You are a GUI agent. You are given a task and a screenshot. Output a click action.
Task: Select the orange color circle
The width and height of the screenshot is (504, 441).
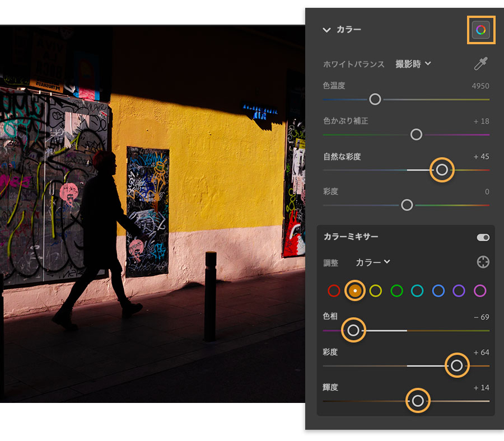pos(355,290)
